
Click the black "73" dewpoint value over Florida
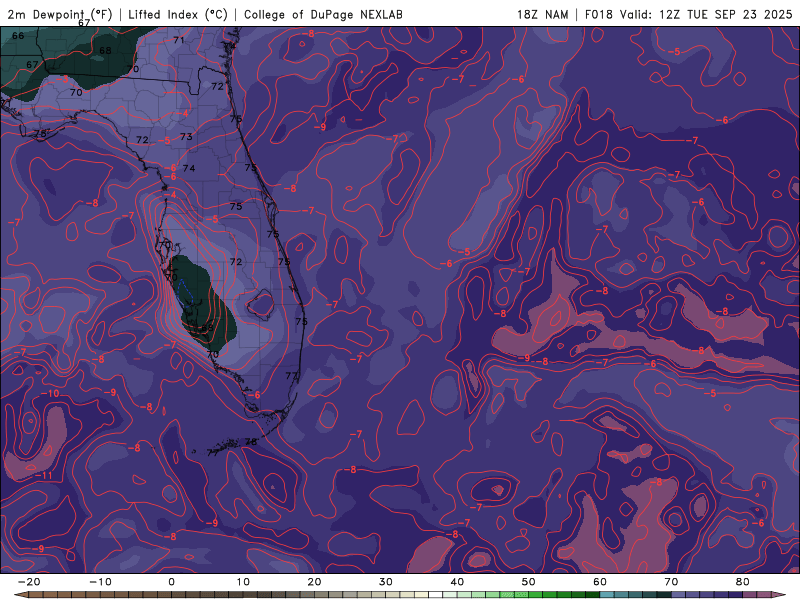186,137
